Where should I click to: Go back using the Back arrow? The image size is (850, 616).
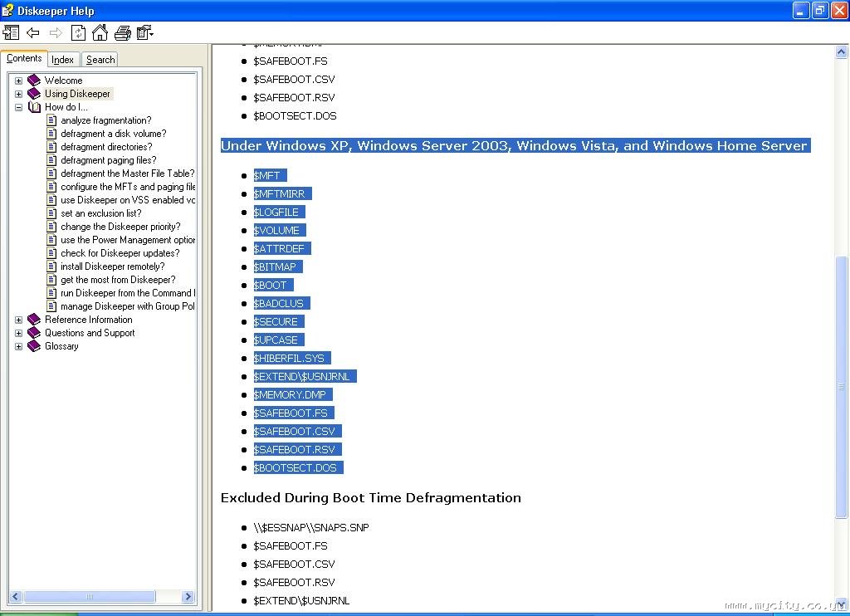[33, 33]
